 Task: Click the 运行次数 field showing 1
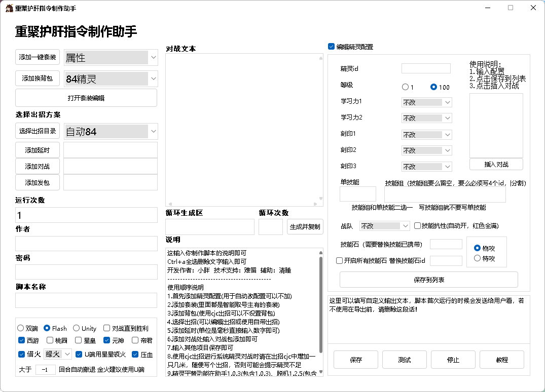87,215
